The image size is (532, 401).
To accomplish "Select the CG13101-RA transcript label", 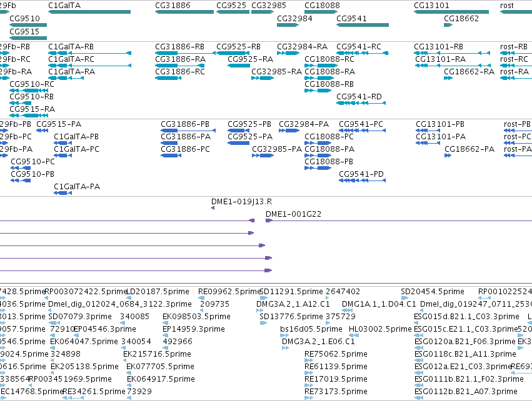I will [440, 59].
